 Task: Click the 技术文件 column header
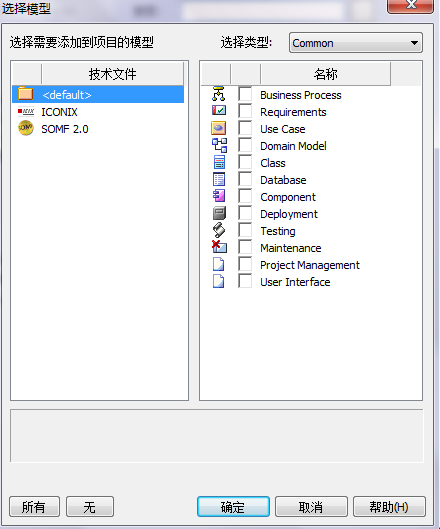(x=113, y=74)
